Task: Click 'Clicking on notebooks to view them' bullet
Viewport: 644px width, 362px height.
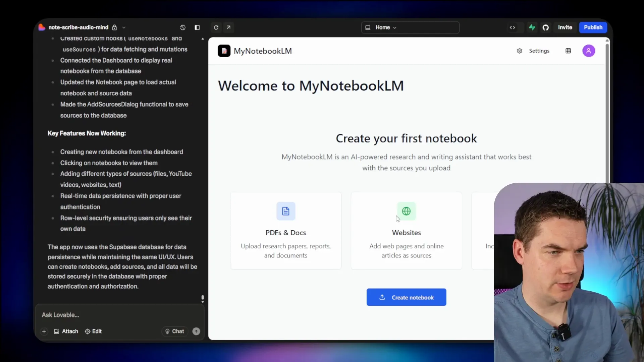Action: pyautogui.click(x=109, y=163)
